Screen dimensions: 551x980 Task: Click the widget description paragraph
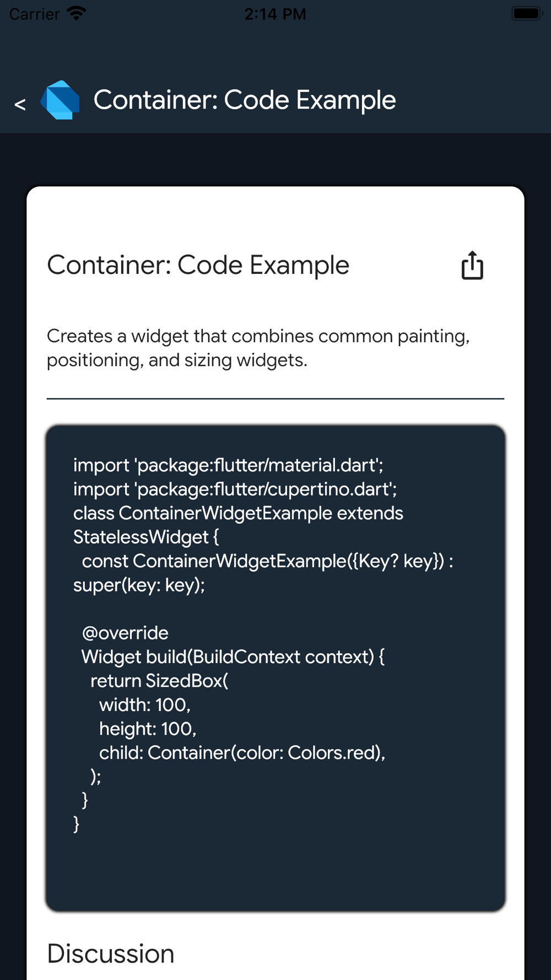coord(258,348)
